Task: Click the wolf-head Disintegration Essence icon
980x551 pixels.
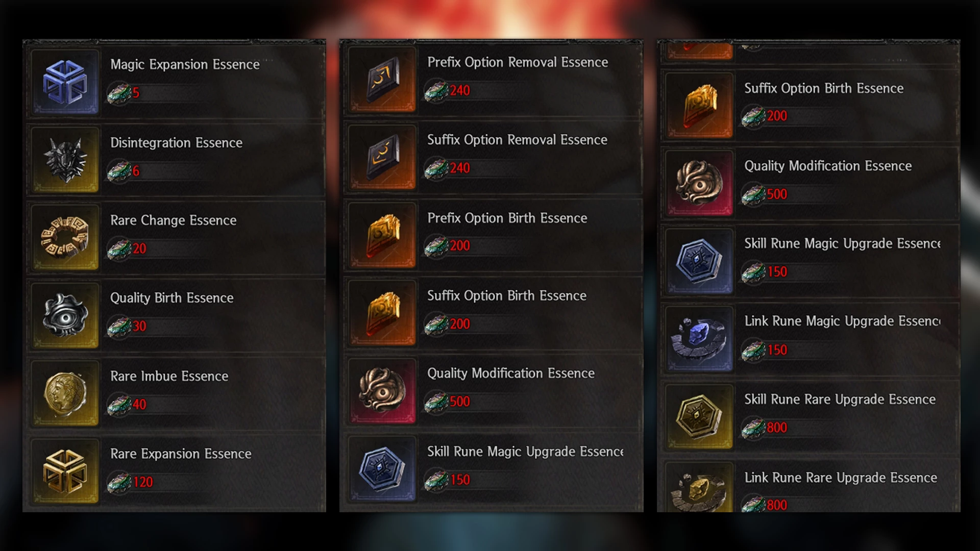Action: pos(65,160)
